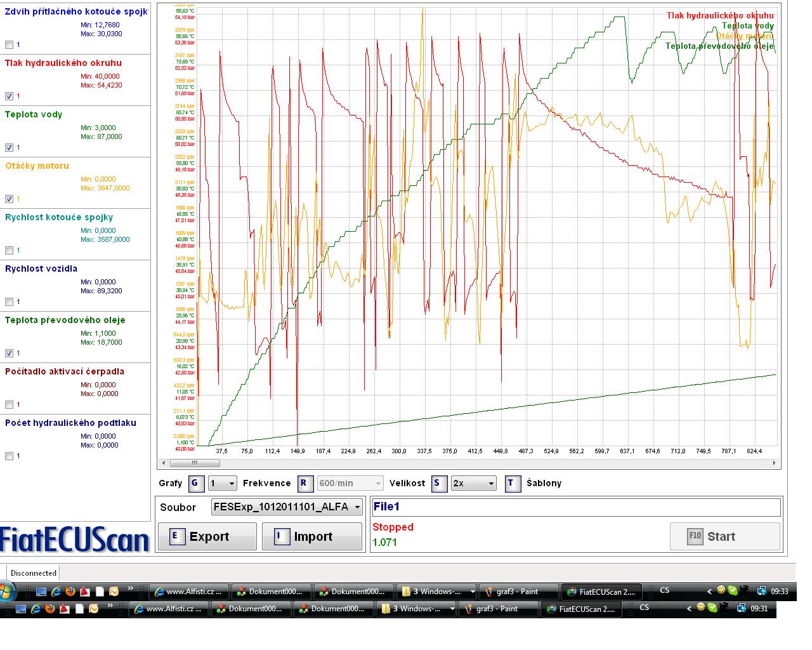Uncheck the Tlak hydraulického okruhu checkbox
The width and height of the screenshot is (812, 650).
(9, 96)
